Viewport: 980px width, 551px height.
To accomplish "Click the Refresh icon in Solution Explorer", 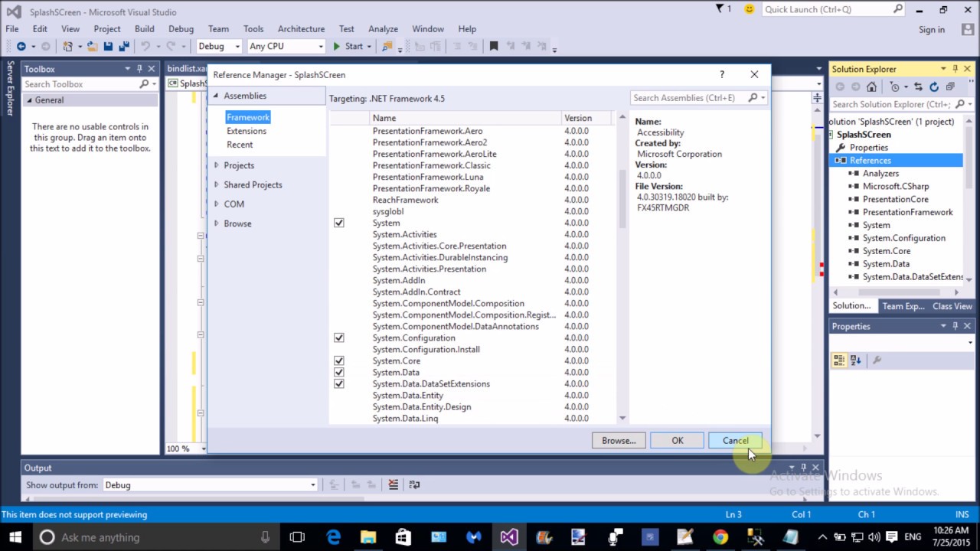I will click(934, 86).
